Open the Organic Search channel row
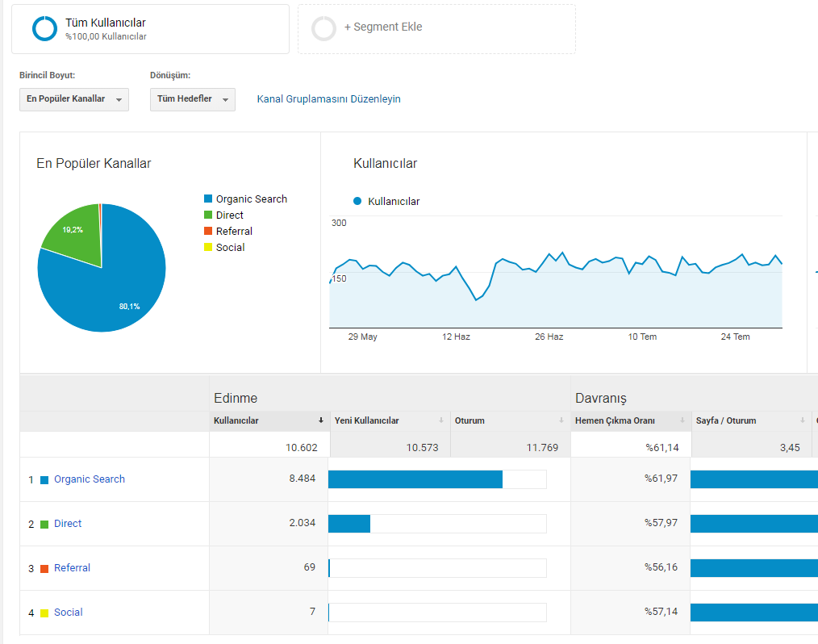This screenshot has width=818, height=644. [x=90, y=479]
